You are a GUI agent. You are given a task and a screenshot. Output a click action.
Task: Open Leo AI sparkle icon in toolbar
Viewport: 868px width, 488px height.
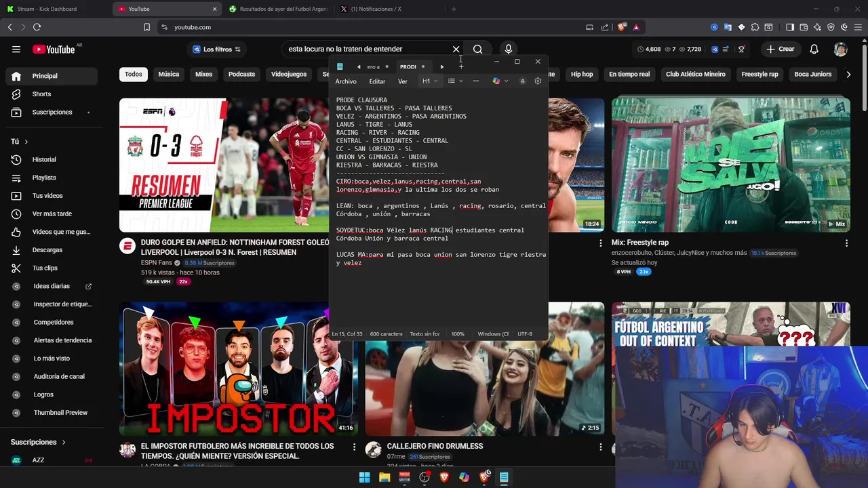tap(817, 27)
